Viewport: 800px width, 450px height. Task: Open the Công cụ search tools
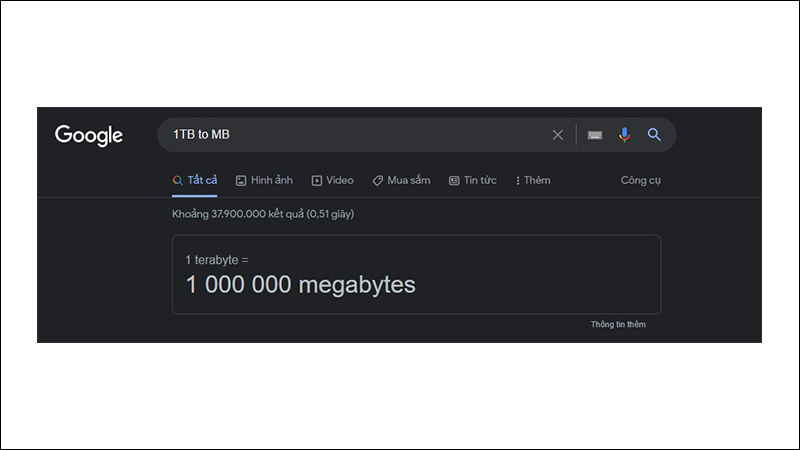(x=641, y=181)
